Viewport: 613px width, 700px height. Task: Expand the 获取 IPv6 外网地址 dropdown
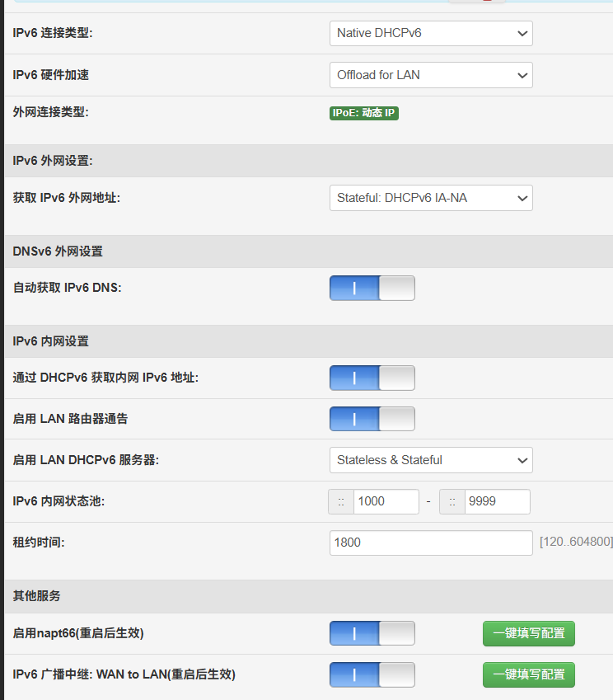click(x=431, y=198)
